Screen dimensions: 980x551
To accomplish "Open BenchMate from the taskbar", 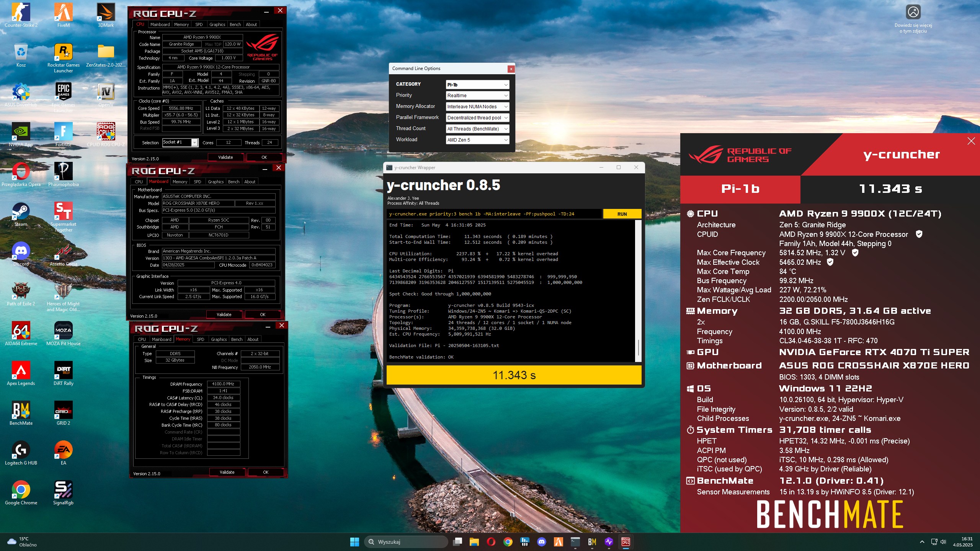I will point(592,542).
